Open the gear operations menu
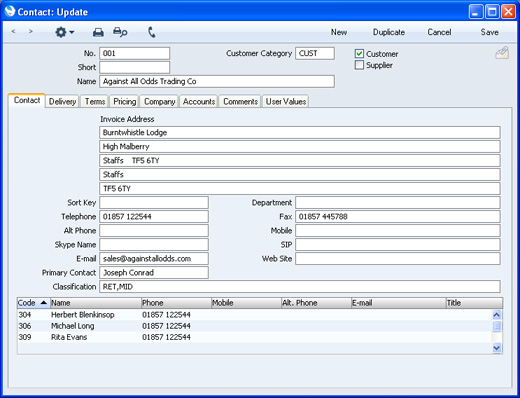 64,32
